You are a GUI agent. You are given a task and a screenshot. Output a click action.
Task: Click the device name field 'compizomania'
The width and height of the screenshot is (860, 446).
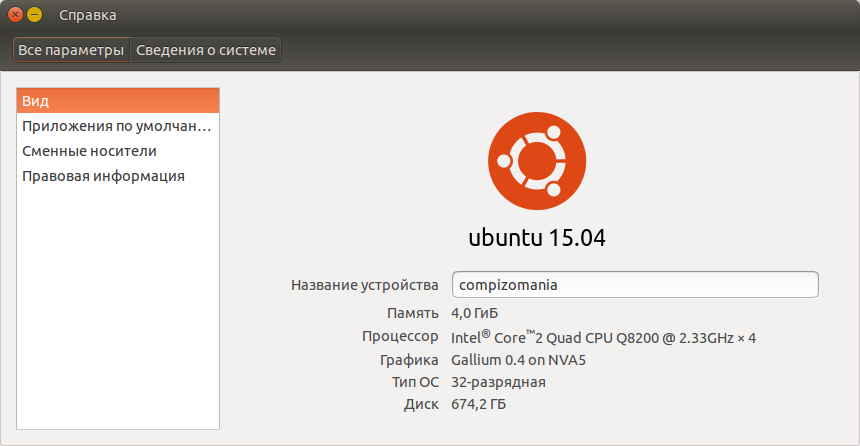click(x=635, y=285)
